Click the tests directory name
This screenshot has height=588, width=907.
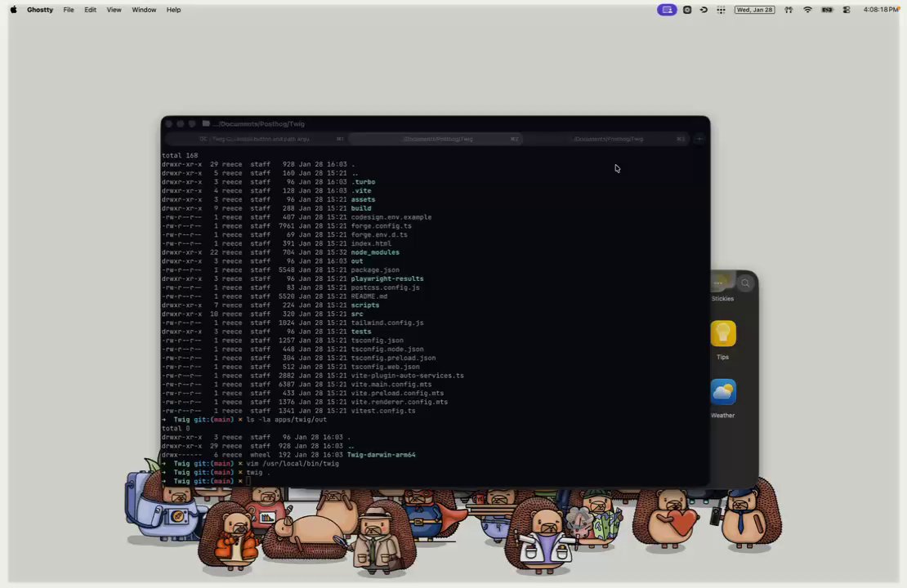(361, 332)
